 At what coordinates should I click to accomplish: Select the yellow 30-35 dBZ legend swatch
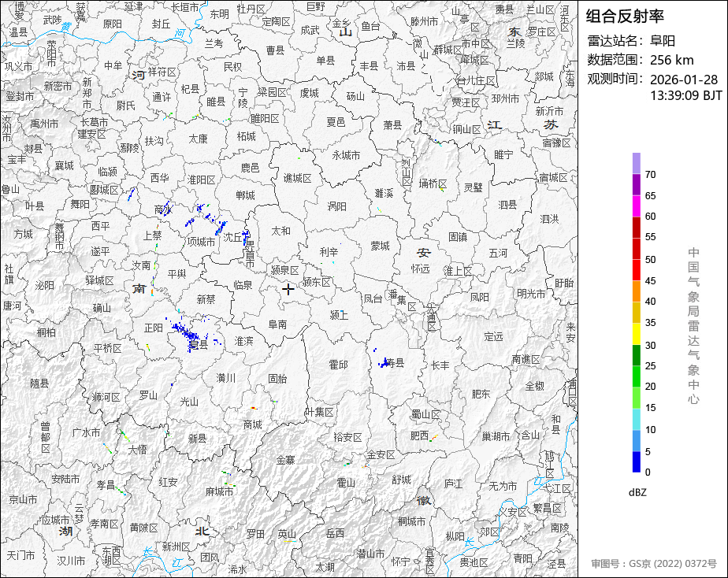click(x=636, y=334)
